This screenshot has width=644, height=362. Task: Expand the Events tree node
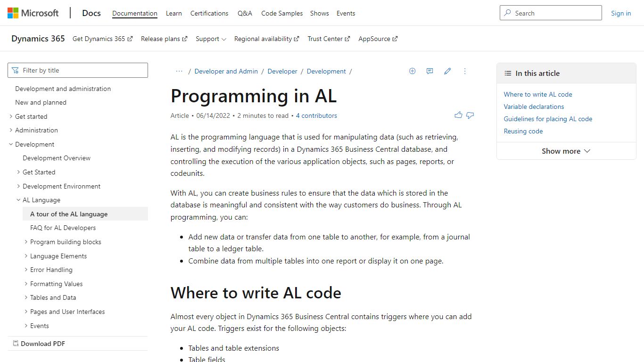(26, 326)
